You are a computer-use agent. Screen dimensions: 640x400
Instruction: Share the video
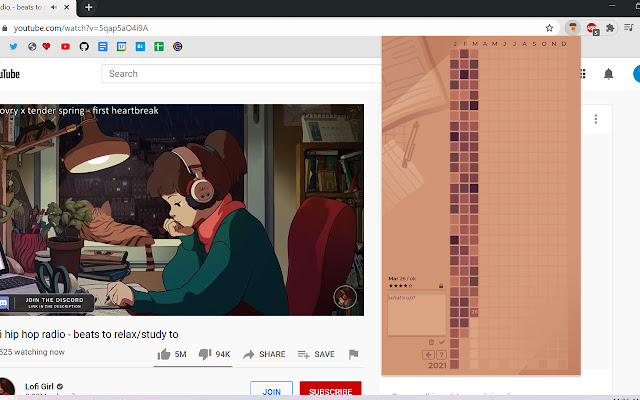[x=264, y=354]
